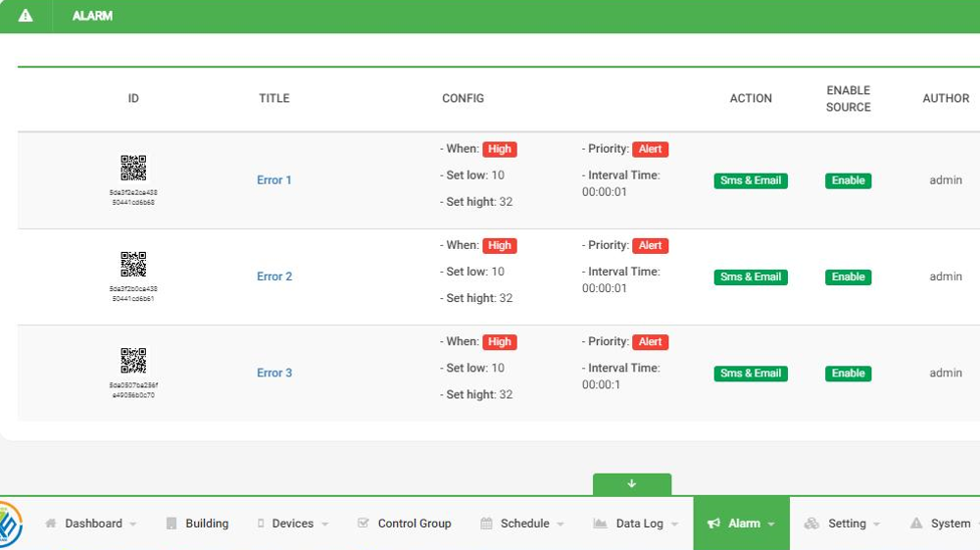Click the QR code for Error 3
Image resolution: width=980 pixels, height=550 pixels.
coord(133,360)
